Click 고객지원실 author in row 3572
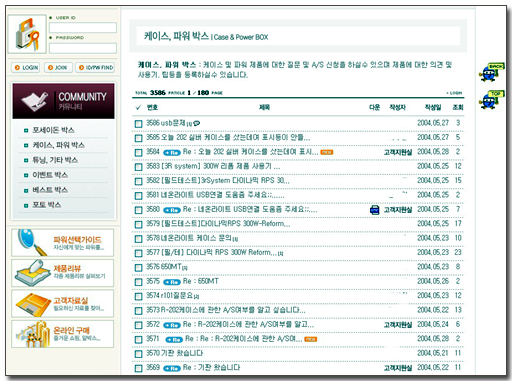 [x=398, y=325]
